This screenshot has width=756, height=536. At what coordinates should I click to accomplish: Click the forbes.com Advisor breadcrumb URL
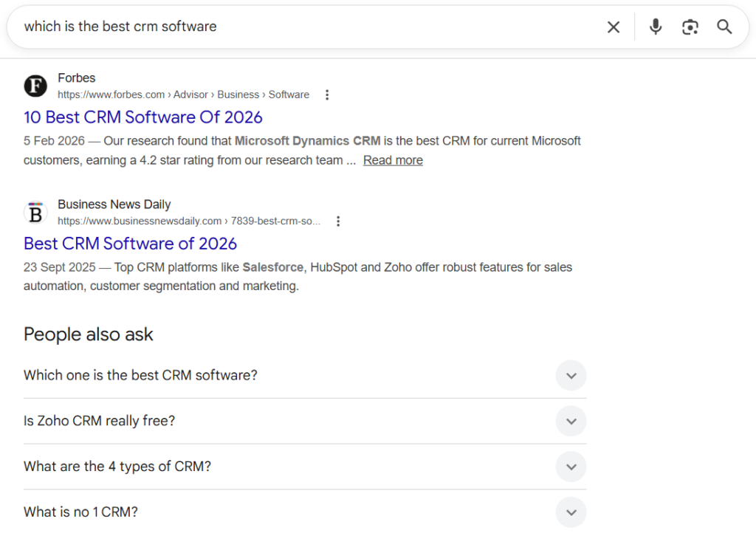point(183,95)
